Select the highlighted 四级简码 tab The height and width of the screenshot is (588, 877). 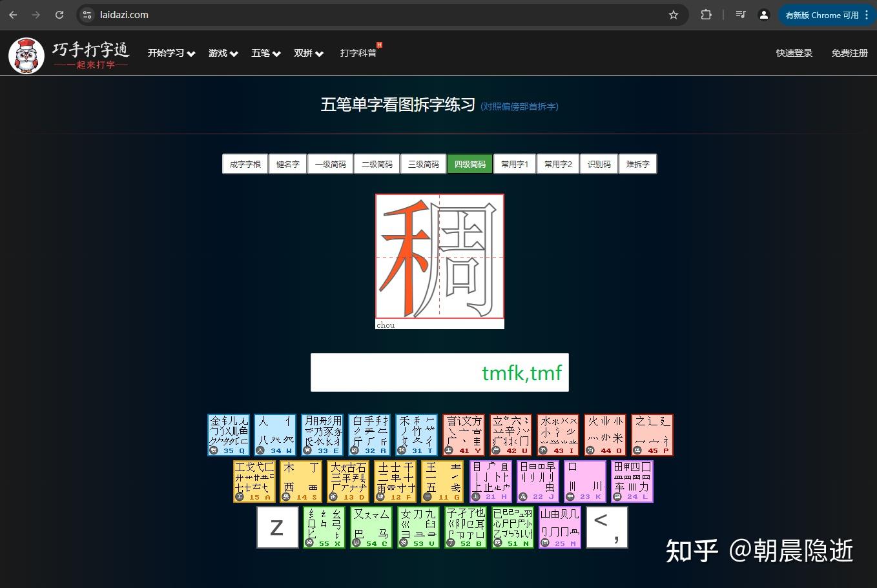pyautogui.click(x=470, y=164)
